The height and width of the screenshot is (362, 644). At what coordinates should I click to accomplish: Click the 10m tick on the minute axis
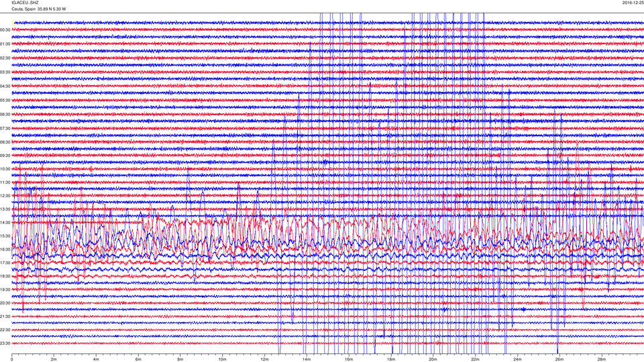pos(222,359)
